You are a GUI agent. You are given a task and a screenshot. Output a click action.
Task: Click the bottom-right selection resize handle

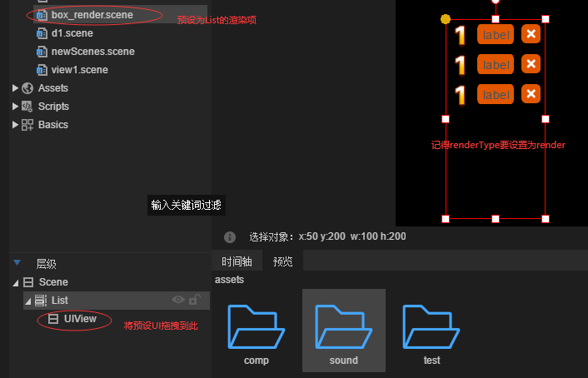click(x=546, y=219)
